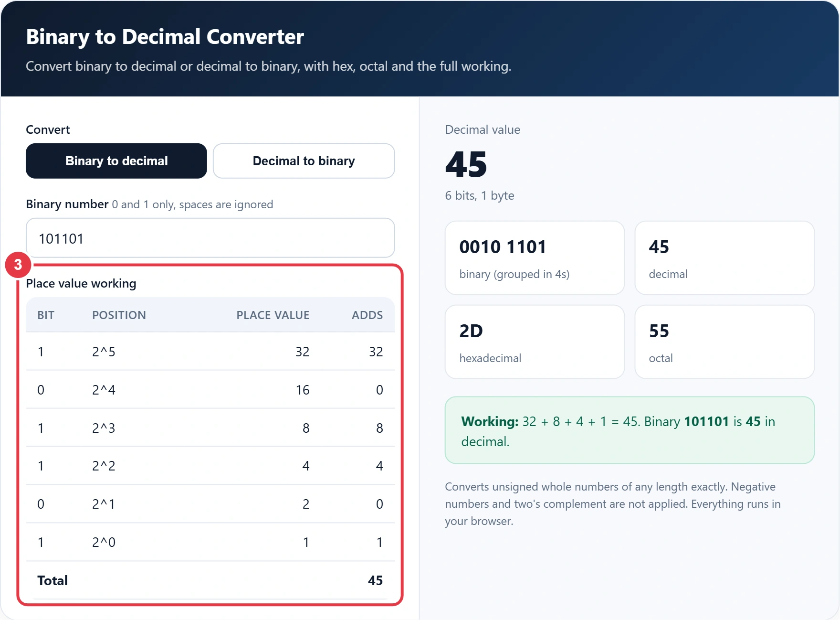Click the 'Total' row label
This screenshot has height=620, width=840.
(52, 580)
